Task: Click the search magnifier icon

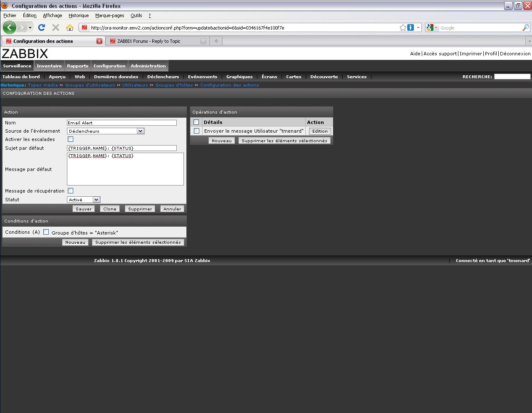Action: click(526, 27)
